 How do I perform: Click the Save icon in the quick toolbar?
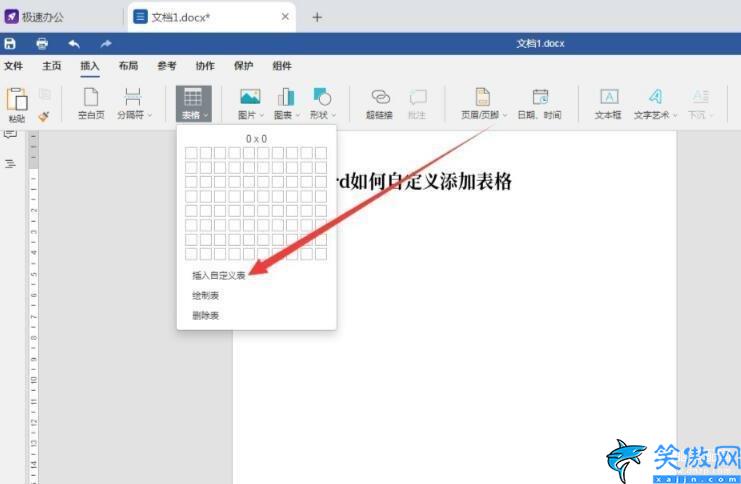(10, 43)
